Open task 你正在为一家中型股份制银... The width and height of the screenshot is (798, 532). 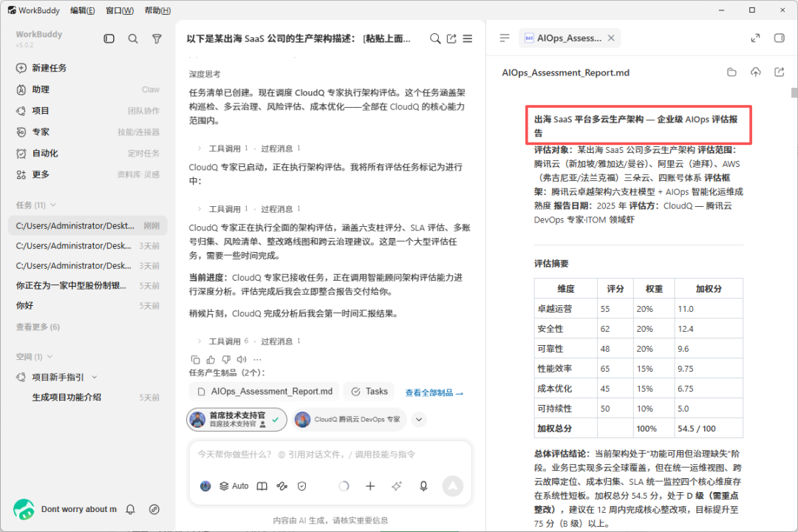[x=87, y=286]
